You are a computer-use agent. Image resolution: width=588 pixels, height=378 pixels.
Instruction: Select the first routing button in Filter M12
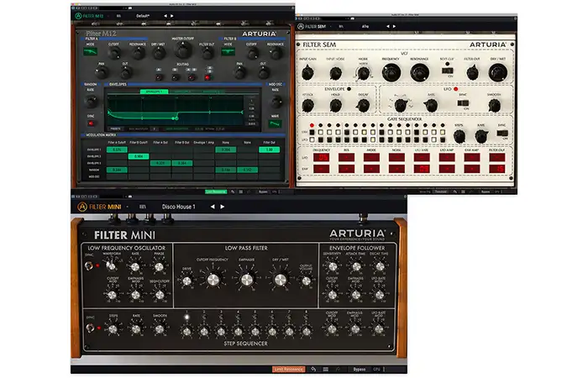(x=159, y=77)
